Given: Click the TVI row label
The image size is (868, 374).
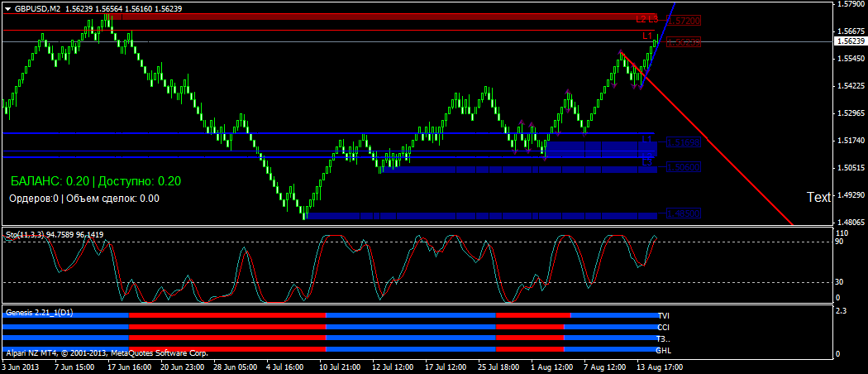Looking at the screenshot, I should [664, 316].
